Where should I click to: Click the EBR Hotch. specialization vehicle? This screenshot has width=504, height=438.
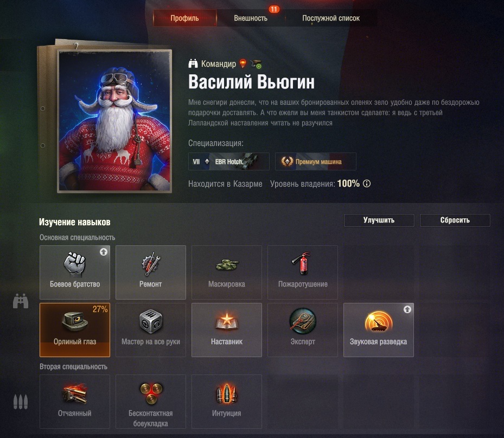(228, 161)
